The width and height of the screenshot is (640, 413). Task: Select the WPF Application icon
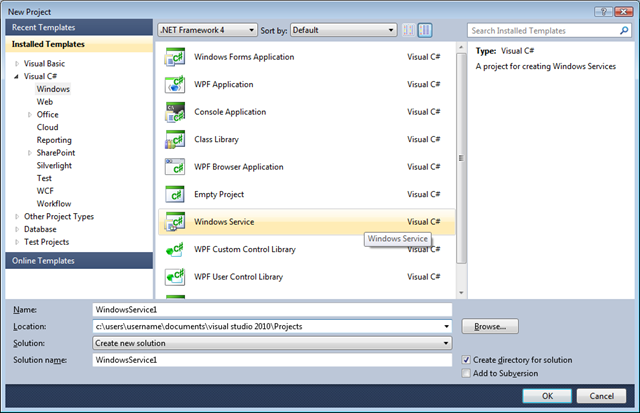click(x=175, y=85)
